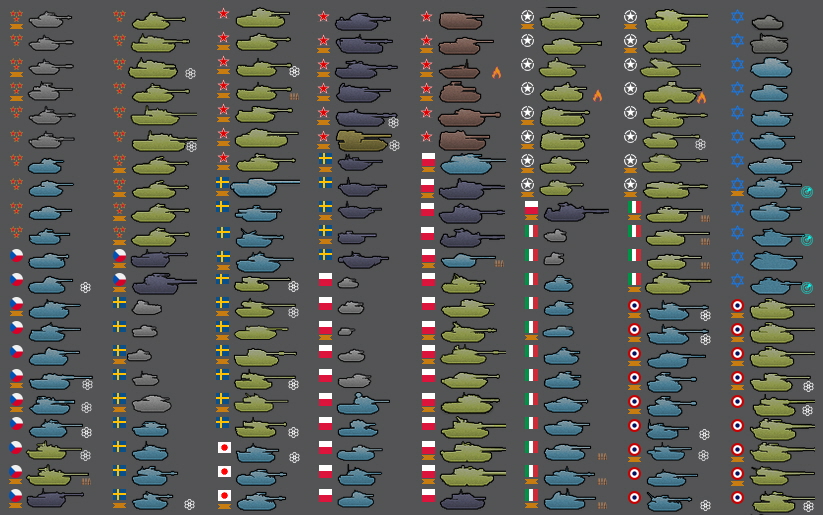Screen dimensions: 823x515
Task: Click the dark Polish tank at fifth column bottom
Action: click(462, 499)
